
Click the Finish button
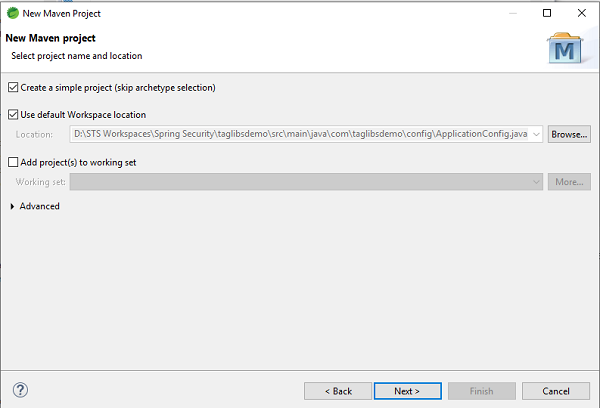(481, 391)
